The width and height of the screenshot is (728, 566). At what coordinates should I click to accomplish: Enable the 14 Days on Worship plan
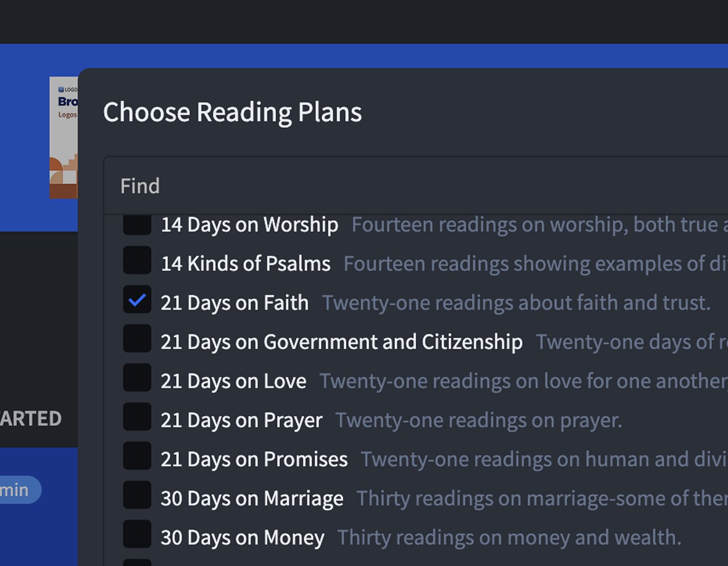click(x=137, y=225)
